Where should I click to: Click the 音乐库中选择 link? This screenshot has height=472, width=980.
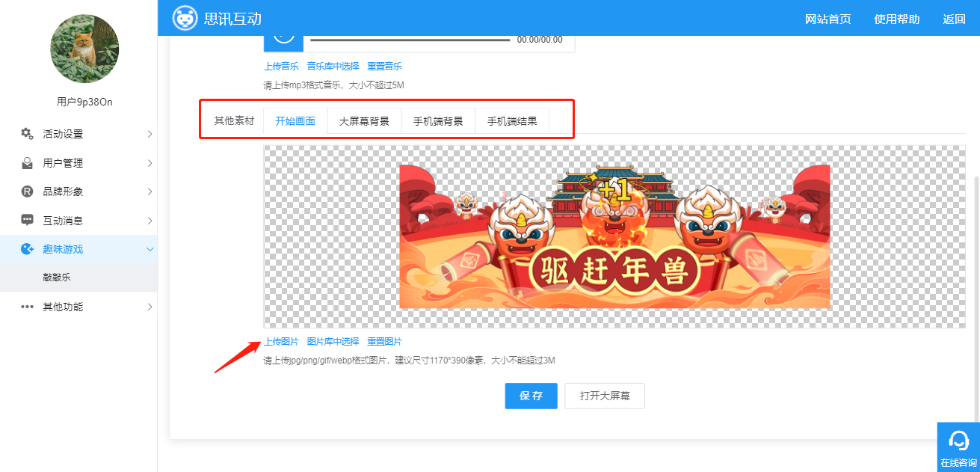click(333, 67)
